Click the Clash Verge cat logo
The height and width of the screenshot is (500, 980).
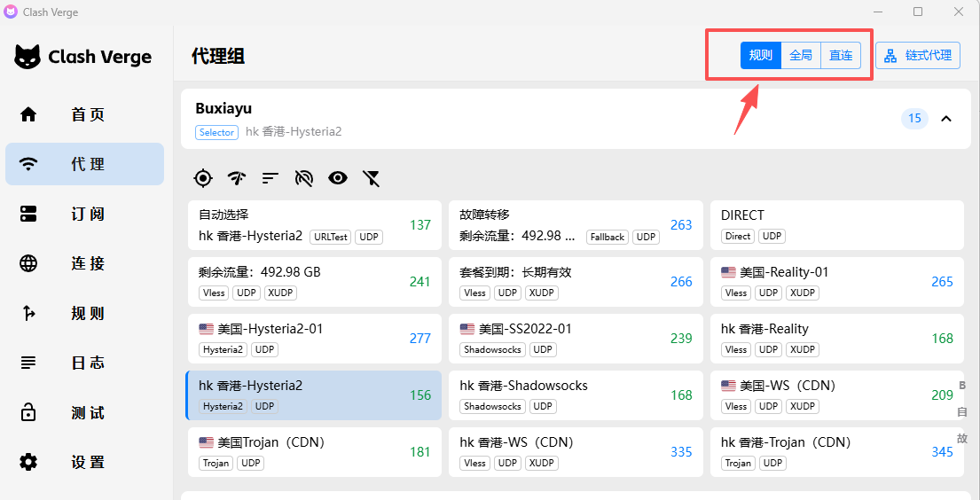coord(28,57)
